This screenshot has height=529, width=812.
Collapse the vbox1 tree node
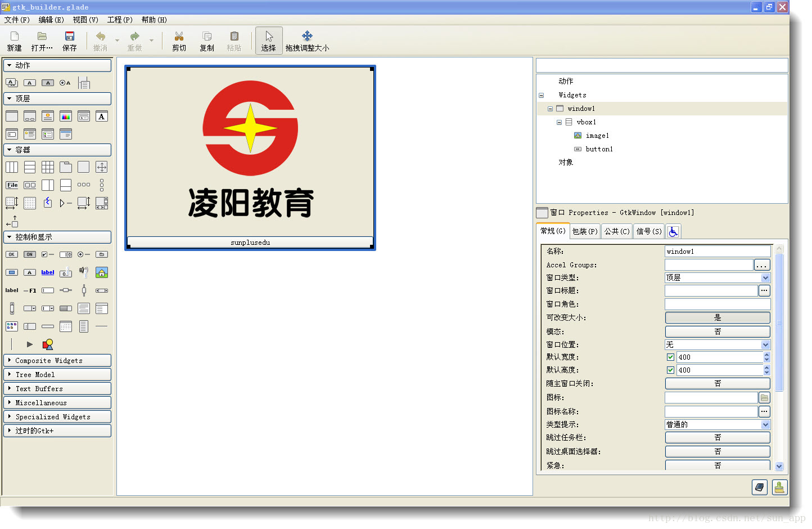pos(559,122)
